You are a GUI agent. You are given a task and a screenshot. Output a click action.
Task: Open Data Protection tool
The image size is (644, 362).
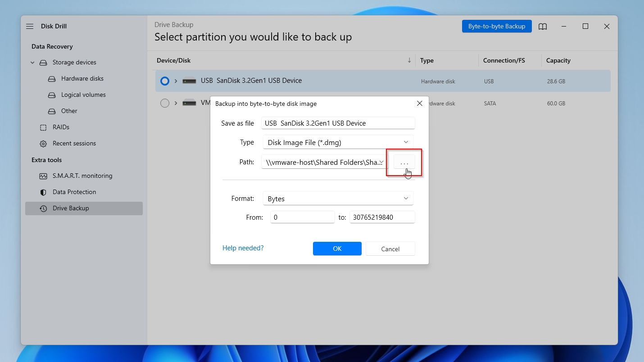pos(74,192)
